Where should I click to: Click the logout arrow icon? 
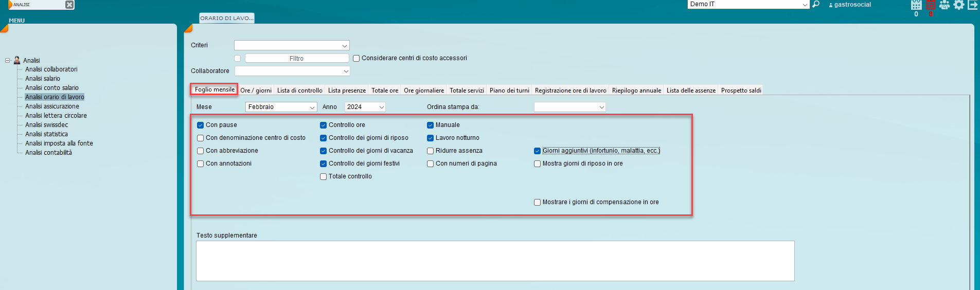pyautogui.click(x=973, y=5)
